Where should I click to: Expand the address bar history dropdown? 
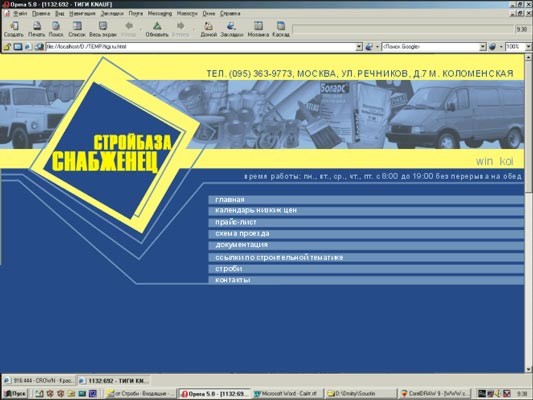coord(359,47)
